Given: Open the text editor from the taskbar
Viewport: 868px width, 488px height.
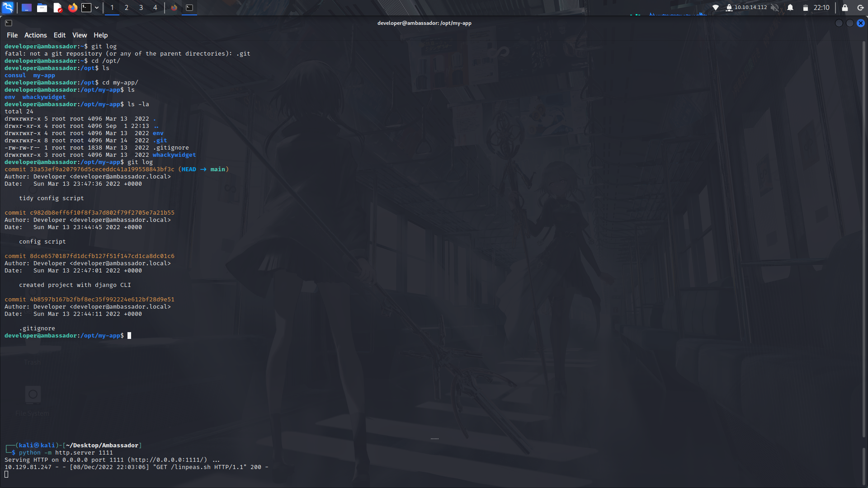Looking at the screenshot, I should coord(57,8).
